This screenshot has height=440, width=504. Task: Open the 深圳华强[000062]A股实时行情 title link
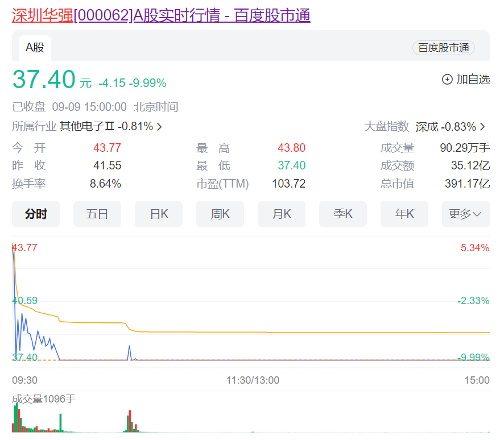(161, 15)
